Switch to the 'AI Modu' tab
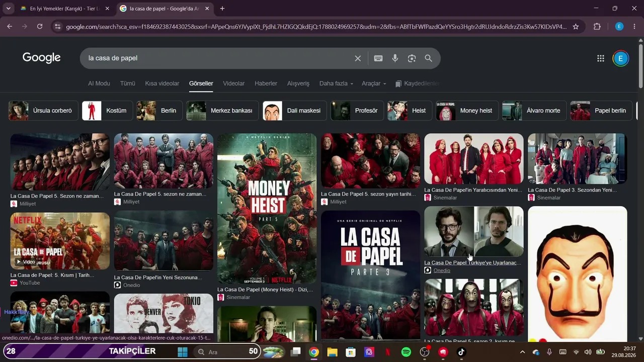 [x=99, y=83]
